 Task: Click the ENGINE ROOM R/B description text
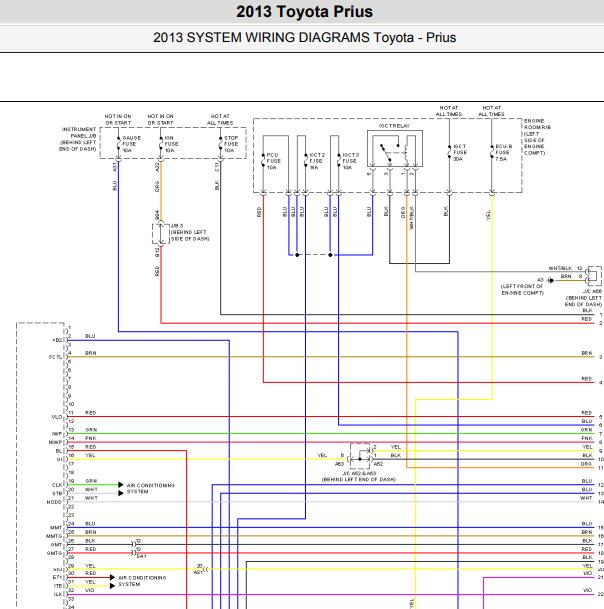point(537,137)
